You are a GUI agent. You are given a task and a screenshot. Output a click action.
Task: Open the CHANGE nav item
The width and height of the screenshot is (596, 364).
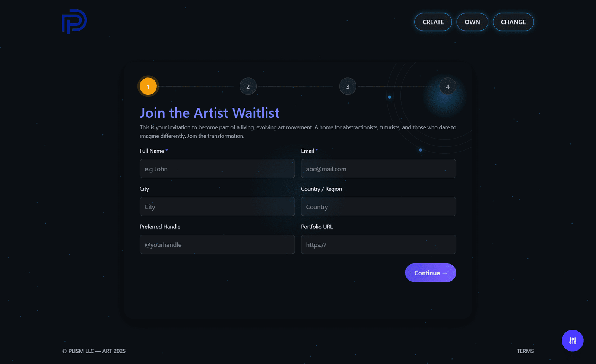coord(513,22)
